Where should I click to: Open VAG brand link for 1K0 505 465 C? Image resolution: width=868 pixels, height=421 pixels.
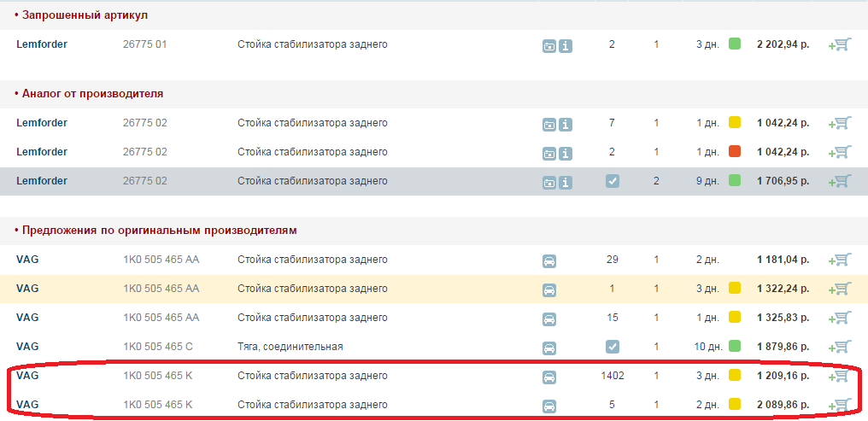tap(27, 347)
